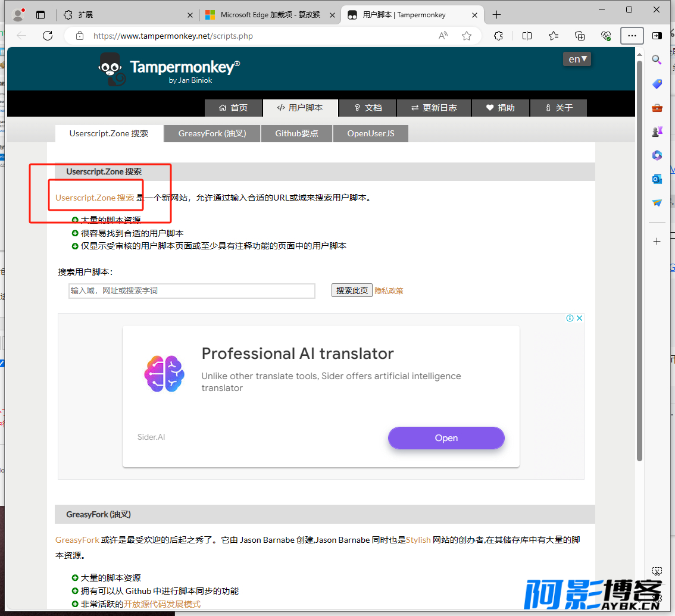Open 捐助 navigation item
The width and height of the screenshot is (675, 616).
501,108
